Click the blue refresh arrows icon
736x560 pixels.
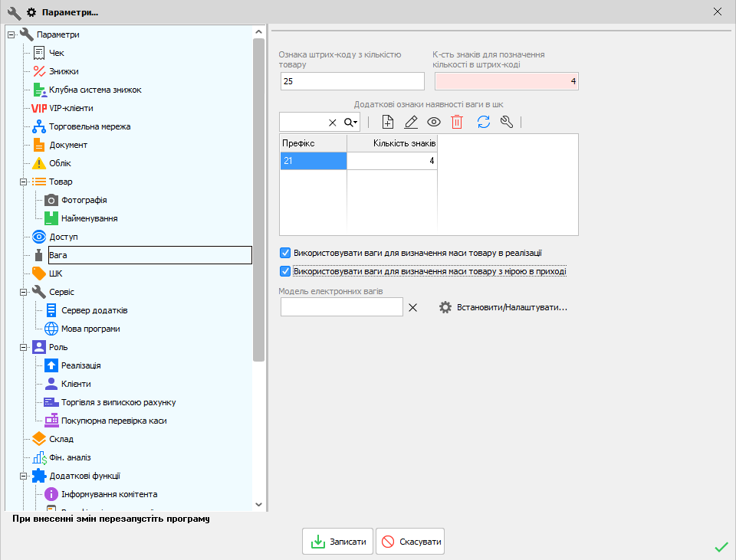pos(483,122)
